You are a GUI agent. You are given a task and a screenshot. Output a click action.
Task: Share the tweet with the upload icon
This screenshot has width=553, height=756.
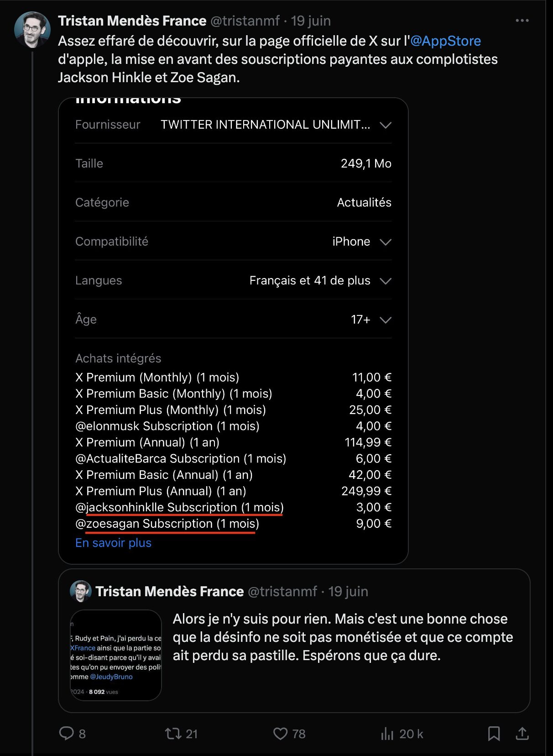coord(522,734)
